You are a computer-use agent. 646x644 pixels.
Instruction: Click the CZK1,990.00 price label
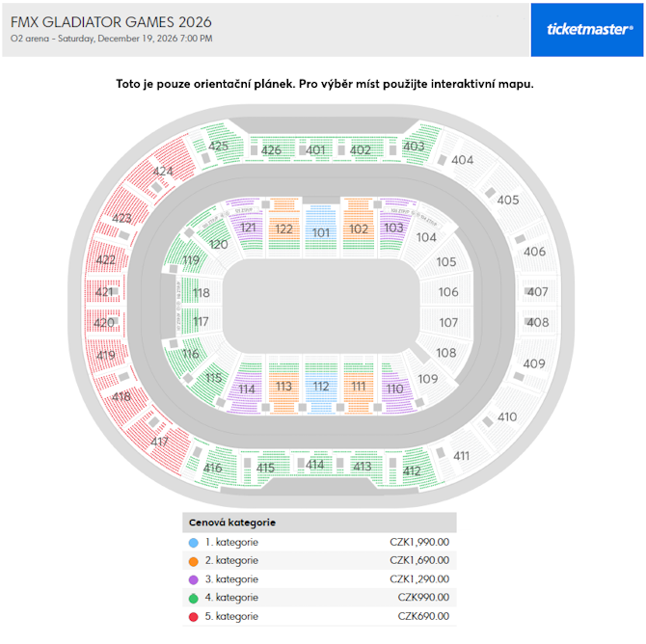click(419, 542)
